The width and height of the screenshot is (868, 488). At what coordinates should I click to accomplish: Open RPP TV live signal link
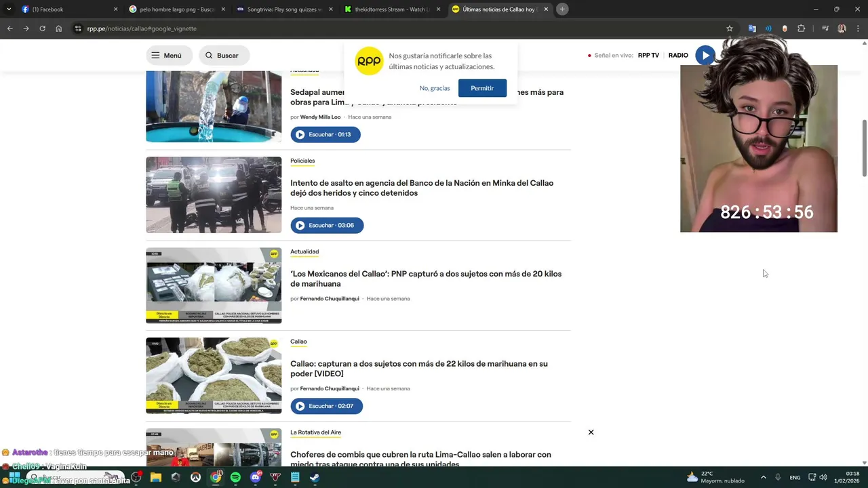point(648,56)
